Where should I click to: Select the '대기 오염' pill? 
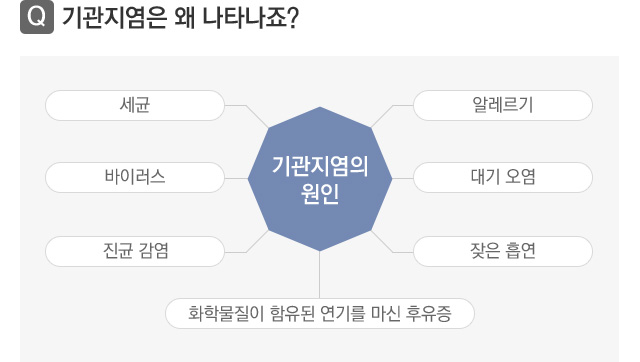pos(503,178)
